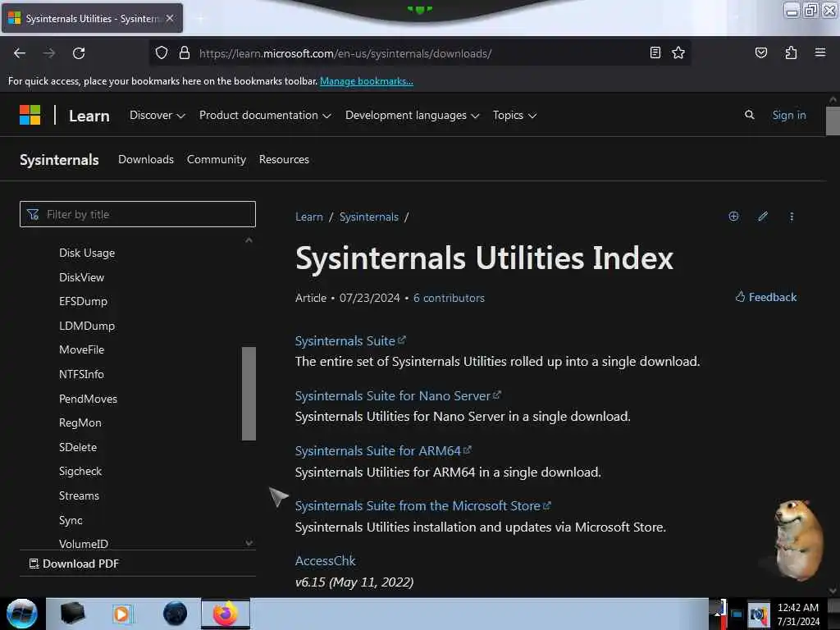
Task: Click the Filter by title field
Action: click(138, 214)
